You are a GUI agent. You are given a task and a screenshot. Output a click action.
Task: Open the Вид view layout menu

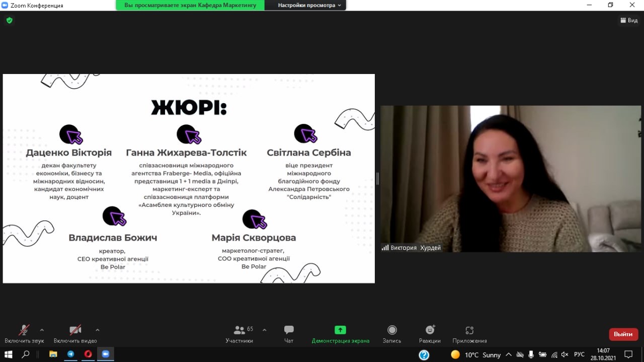629,21
